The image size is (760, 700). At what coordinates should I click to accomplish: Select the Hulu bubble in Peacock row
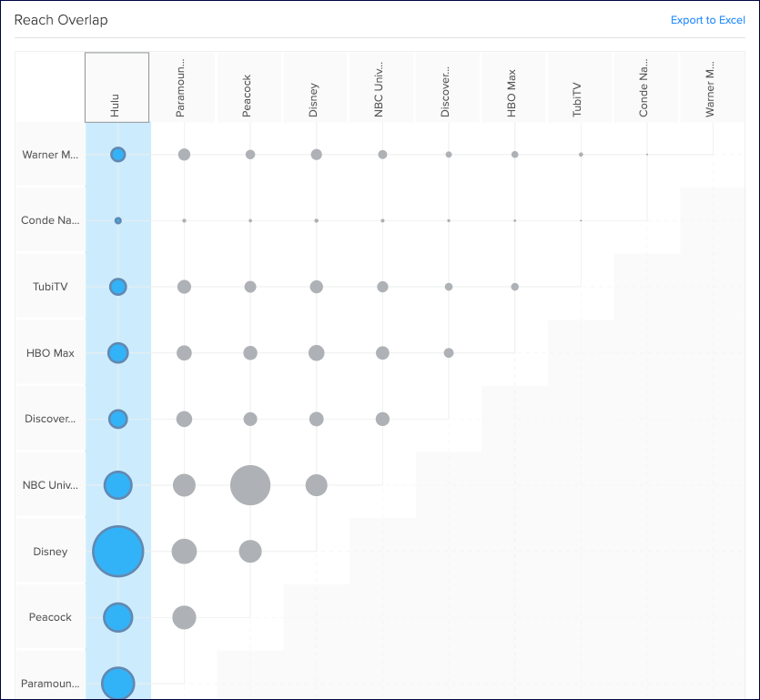click(x=117, y=617)
